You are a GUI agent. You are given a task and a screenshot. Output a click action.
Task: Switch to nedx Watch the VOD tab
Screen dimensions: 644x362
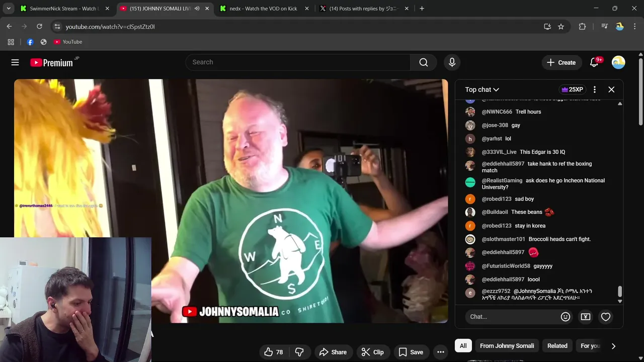[x=263, y=9]
